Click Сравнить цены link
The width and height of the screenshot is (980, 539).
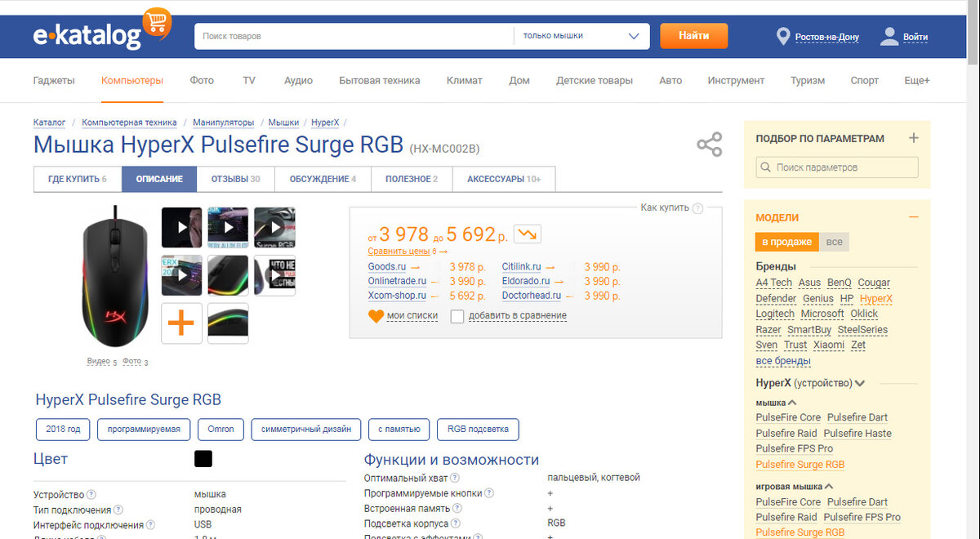tap(398, 252)
